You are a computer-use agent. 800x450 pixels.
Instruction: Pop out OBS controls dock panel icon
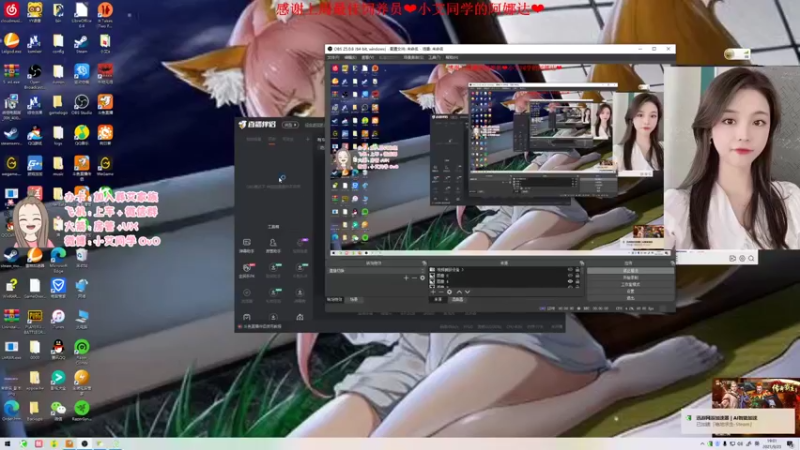point(672,263)
